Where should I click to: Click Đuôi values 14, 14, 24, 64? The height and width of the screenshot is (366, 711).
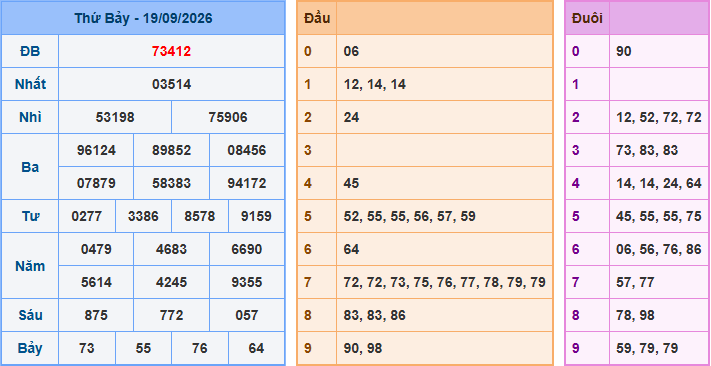[x=658, y=183]
